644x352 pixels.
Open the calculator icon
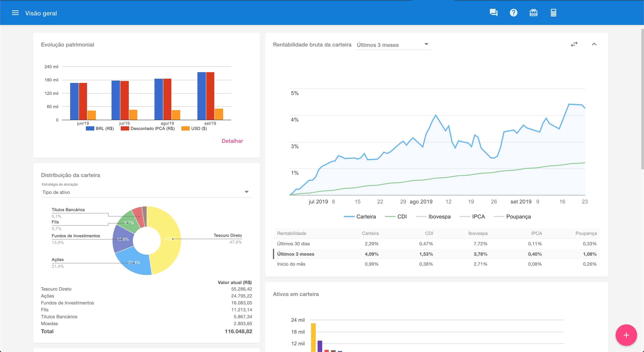click(x=553, y=13)
